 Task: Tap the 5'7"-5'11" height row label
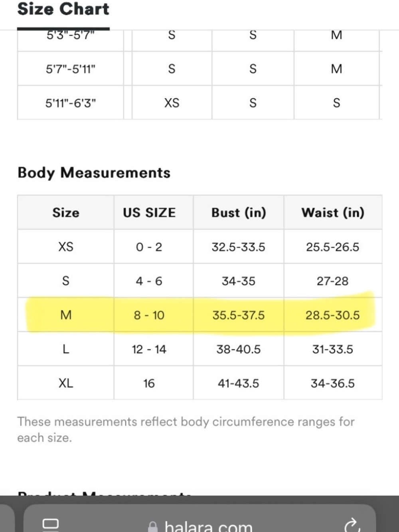tap(71, 69)
